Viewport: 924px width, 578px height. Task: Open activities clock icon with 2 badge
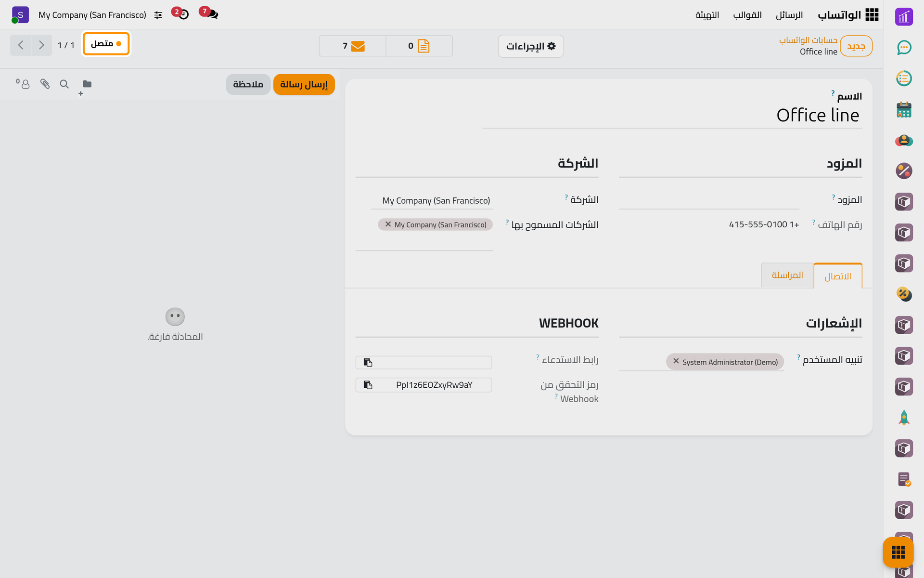180,13
